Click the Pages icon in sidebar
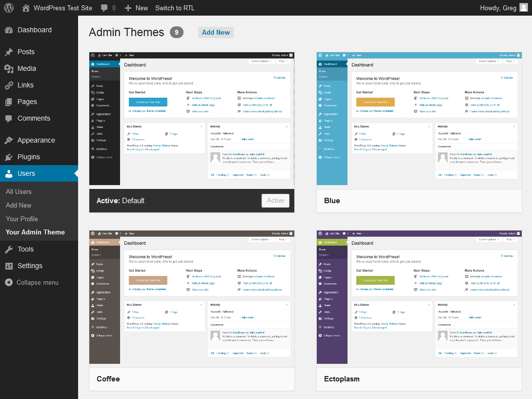 (9, 102)
